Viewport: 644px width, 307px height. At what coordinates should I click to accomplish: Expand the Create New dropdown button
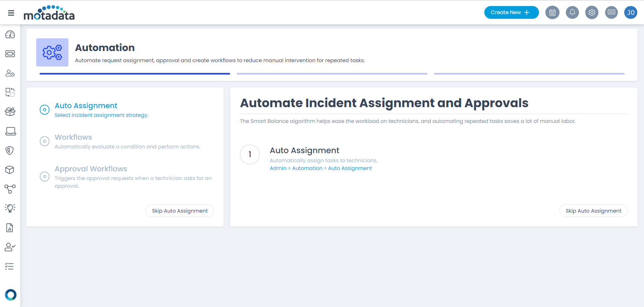[511, 12]
